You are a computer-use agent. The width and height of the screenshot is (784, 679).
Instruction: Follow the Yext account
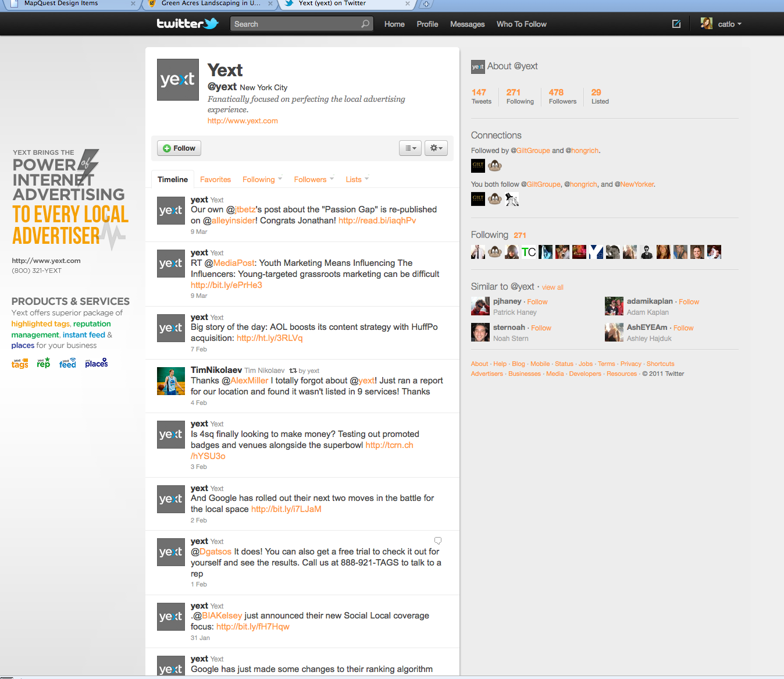(179, 148)
